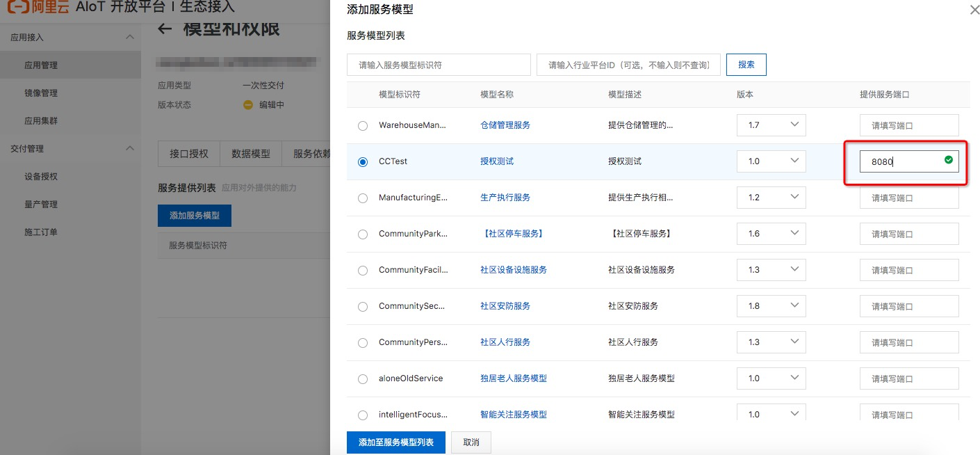Collapse the 应用接入 sidebar section

tap(129, 37)
